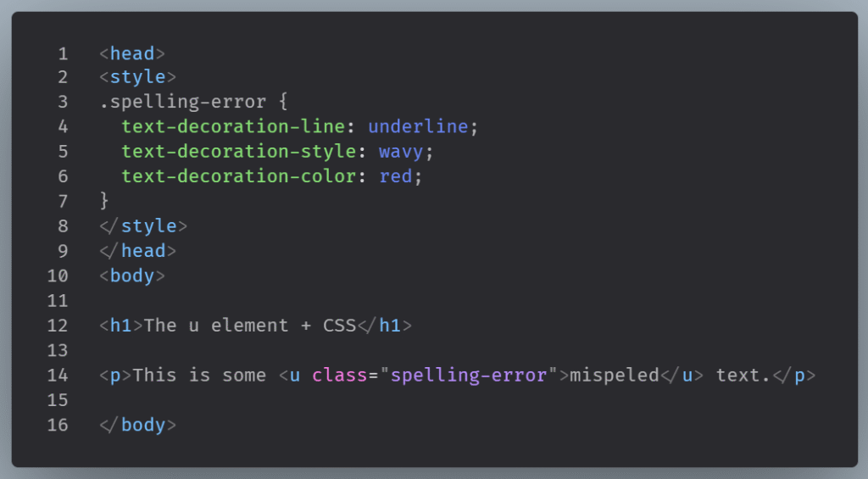The height and width of the screenshot is (479, 868).
Task: Click the closing curly brace on line 7
Action: coord(104,201)
